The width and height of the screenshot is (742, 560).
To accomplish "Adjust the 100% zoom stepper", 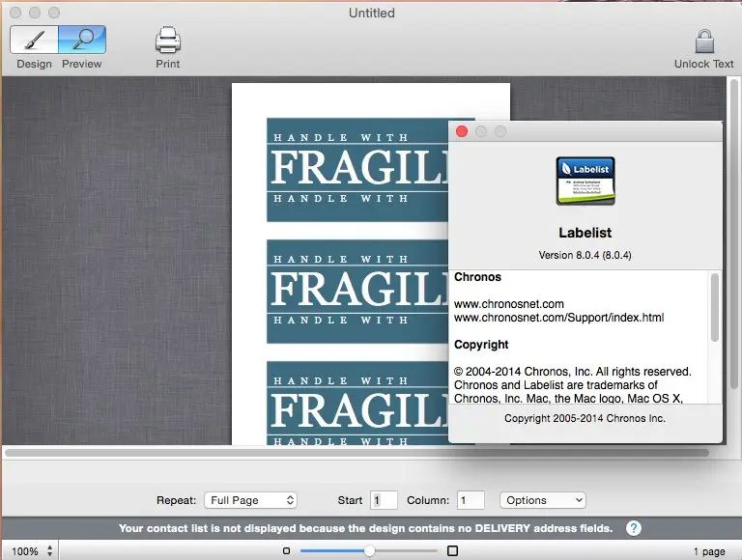I will 49,551.
